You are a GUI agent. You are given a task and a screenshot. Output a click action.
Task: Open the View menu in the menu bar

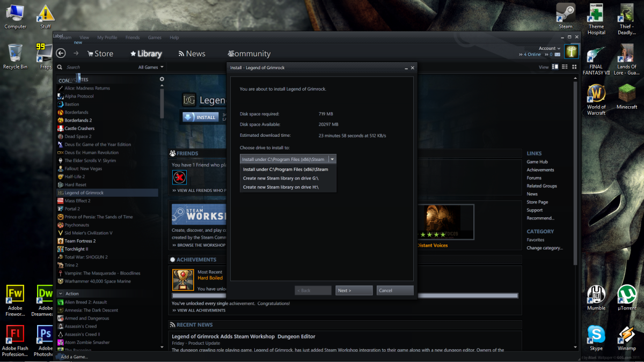[84, 38]
